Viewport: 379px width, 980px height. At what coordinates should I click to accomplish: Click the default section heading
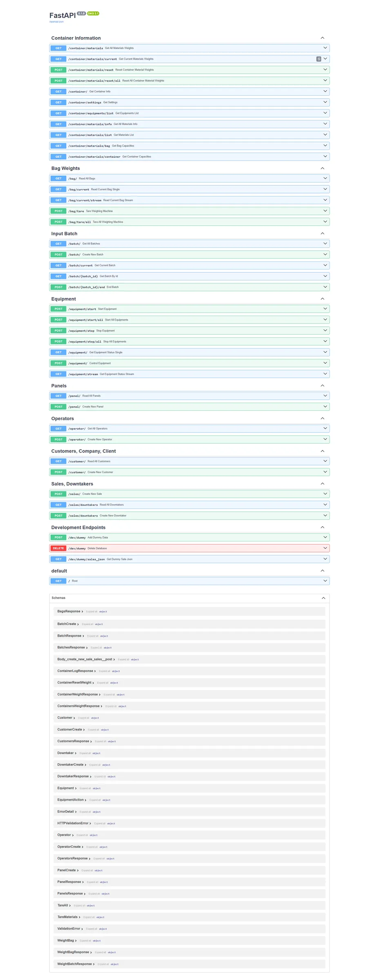[59, 571]
